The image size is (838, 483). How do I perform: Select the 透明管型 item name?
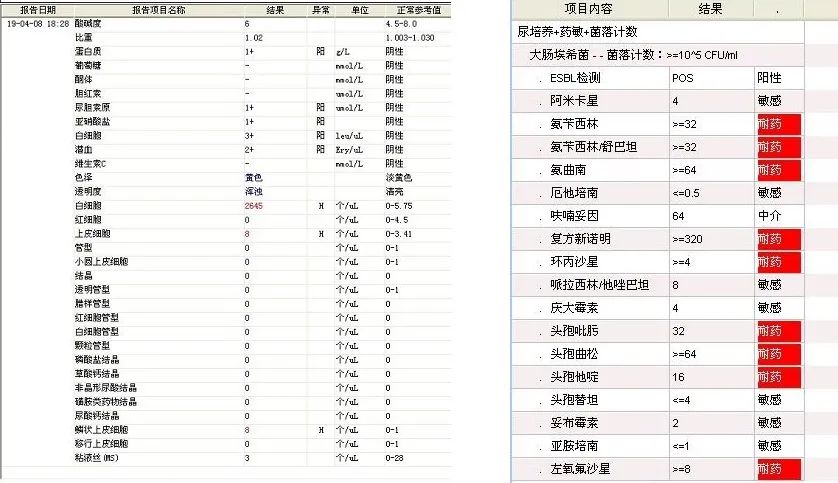point(92,290)
